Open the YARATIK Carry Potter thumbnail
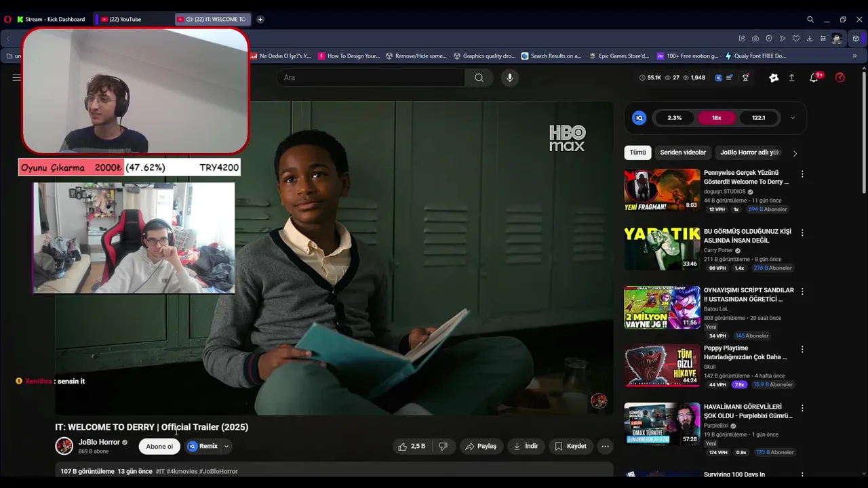 (662, 248)
